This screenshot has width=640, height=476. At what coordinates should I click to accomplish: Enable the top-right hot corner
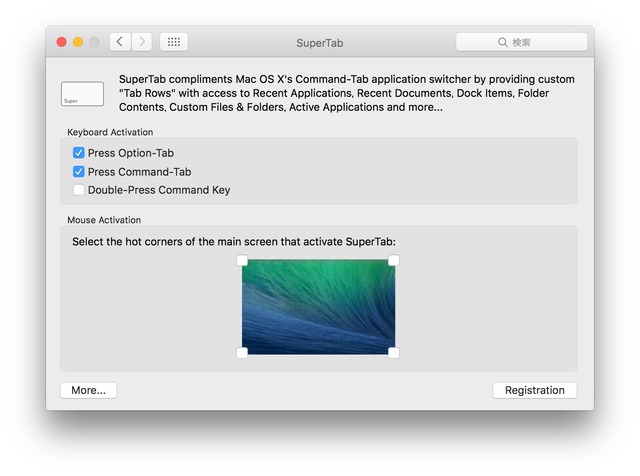[393, 260]
